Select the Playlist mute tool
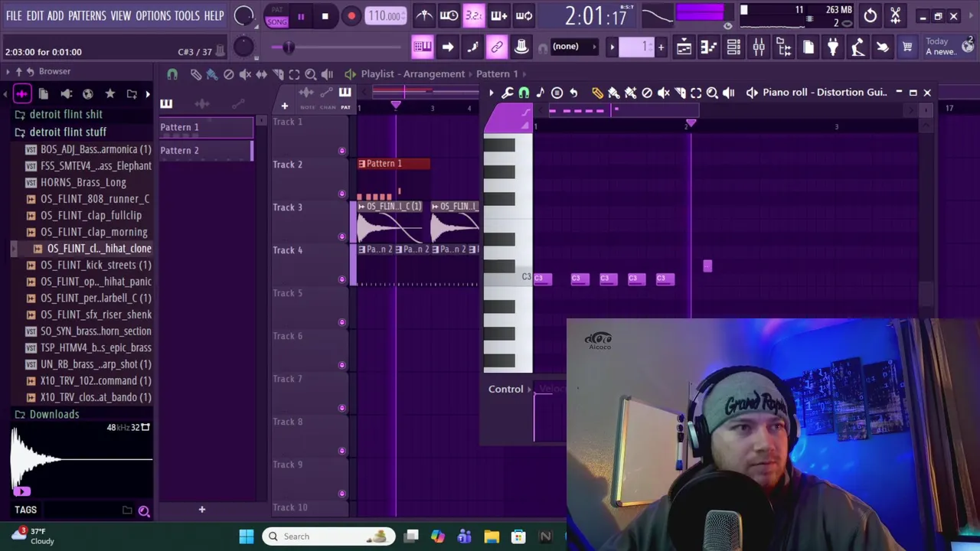The image size is (980, 551). click(245, 74)
